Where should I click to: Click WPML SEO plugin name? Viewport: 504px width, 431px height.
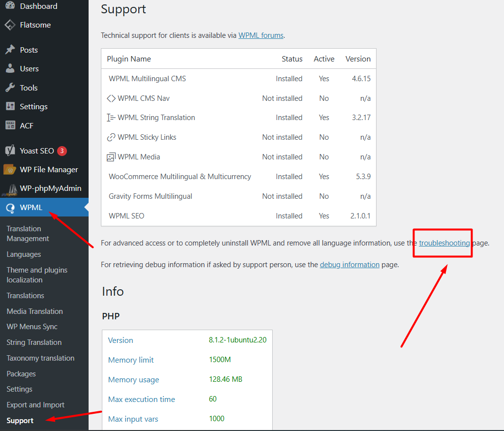click(x=126, y=216)
